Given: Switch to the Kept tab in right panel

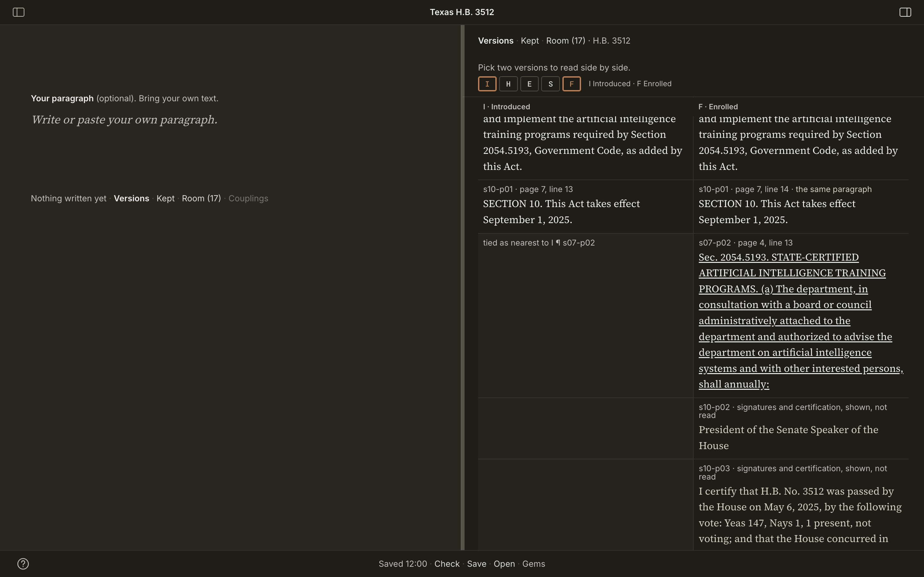Looking at the screenshot, I should click(530, 40).
